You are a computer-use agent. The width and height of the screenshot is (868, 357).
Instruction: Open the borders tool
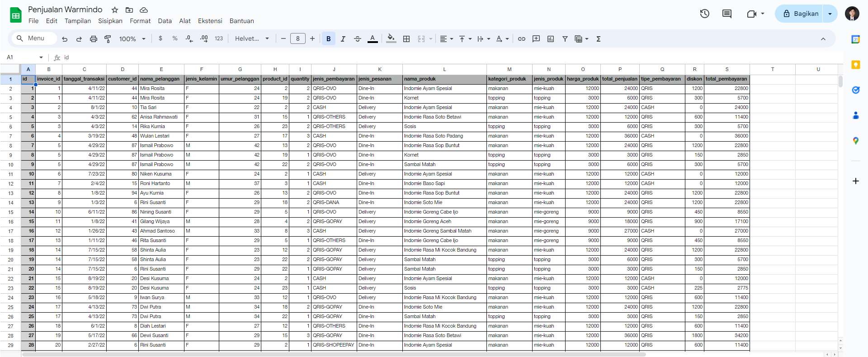pyautogui.click(x=406, y=39)
